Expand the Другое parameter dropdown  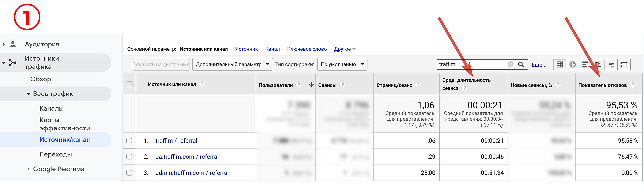(345, 49)
